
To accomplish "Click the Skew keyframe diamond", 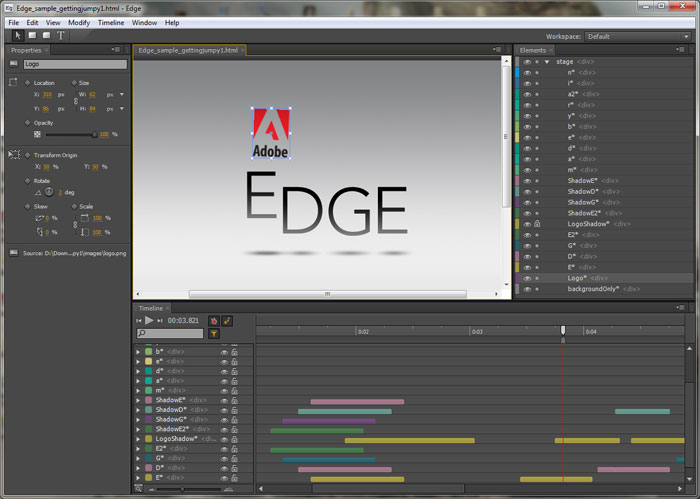I will [x=28, y=207].
